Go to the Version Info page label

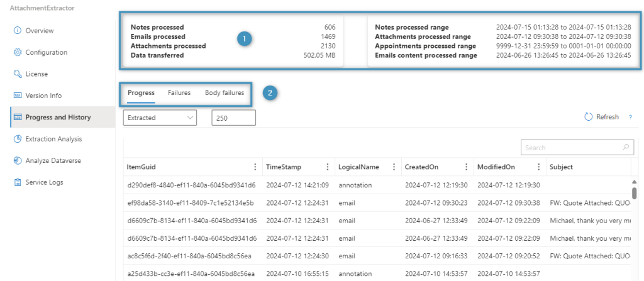point(43,96)
